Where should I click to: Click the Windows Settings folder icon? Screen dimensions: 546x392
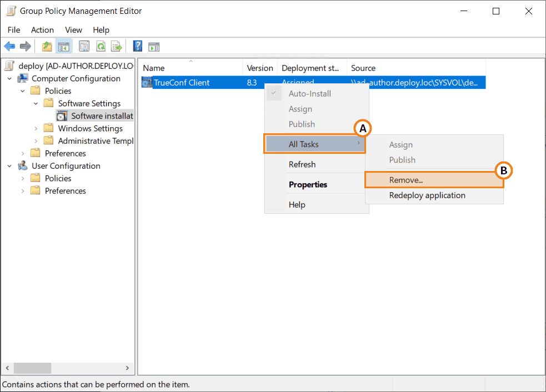tap(49, 128)
